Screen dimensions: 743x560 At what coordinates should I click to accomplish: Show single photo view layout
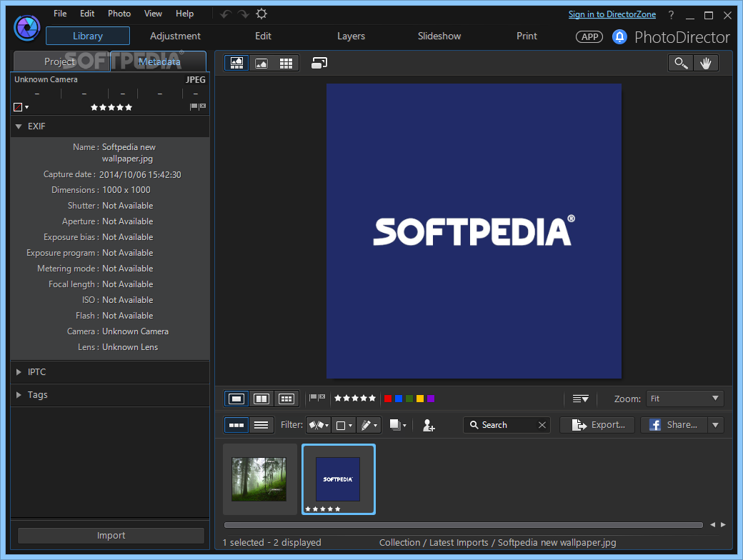pyautogui.click(x=236, y=399)
